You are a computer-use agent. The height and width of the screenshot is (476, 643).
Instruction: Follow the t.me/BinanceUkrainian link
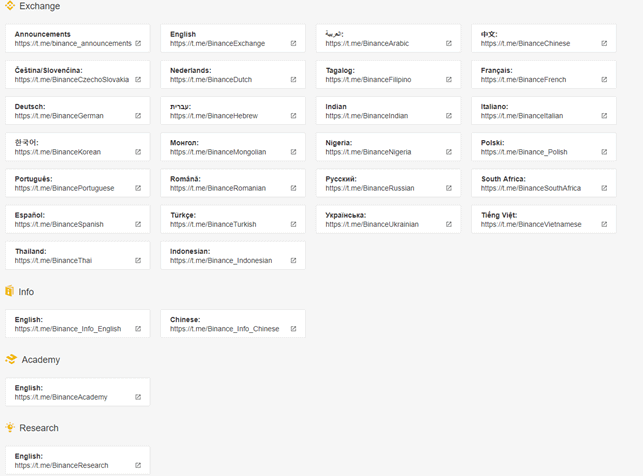coord(372,224)
